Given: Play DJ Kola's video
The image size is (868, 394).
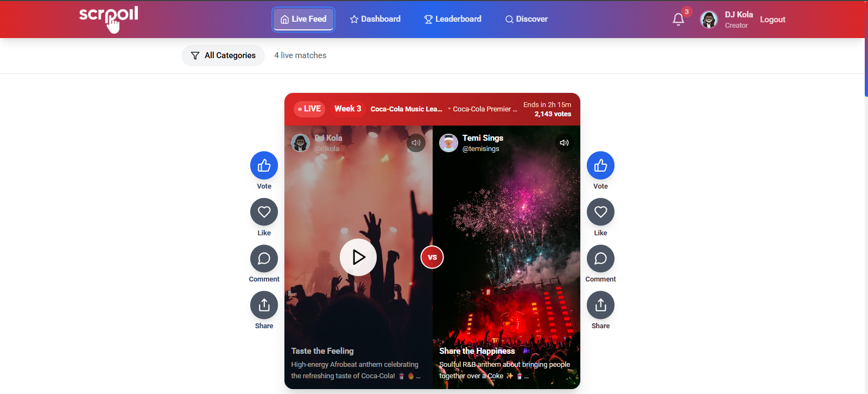Looking at the screenshot, I should (358, 257).
